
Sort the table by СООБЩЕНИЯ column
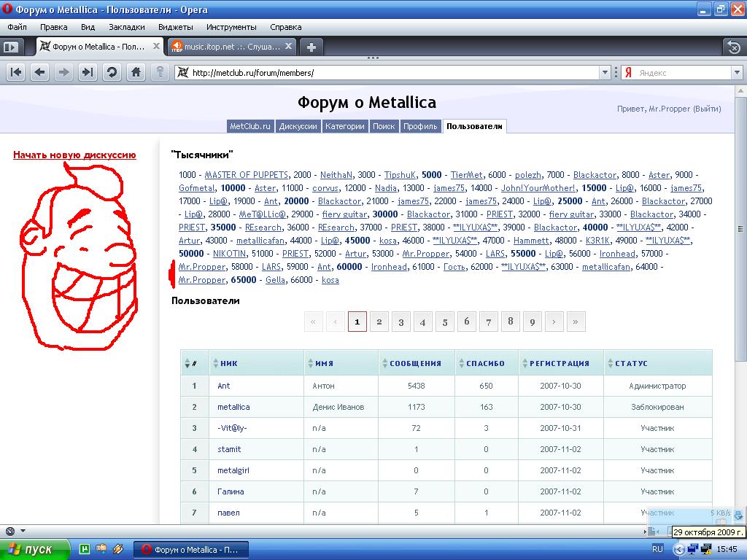coord(415,363)
